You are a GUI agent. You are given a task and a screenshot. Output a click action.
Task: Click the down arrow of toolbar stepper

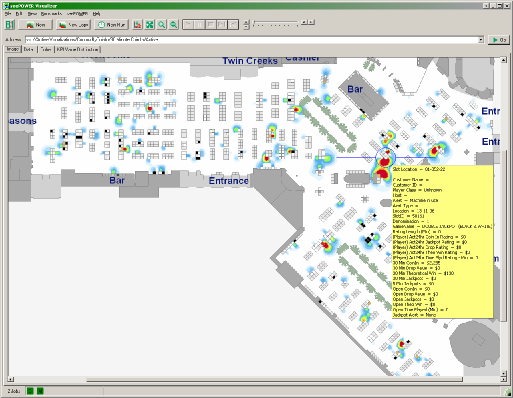(246, 27)
